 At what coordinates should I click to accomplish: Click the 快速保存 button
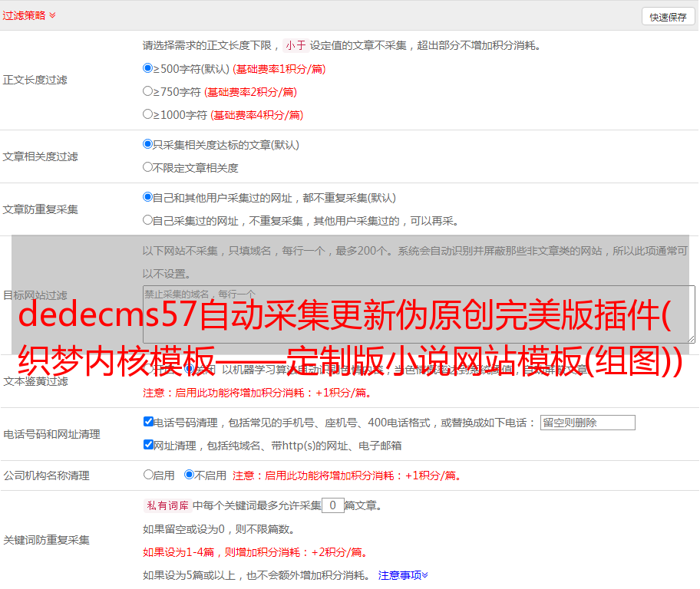[x=669, y=17]
